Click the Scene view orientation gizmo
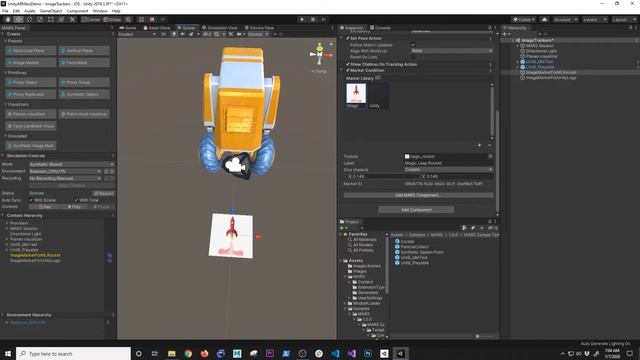 click(320, 54)
